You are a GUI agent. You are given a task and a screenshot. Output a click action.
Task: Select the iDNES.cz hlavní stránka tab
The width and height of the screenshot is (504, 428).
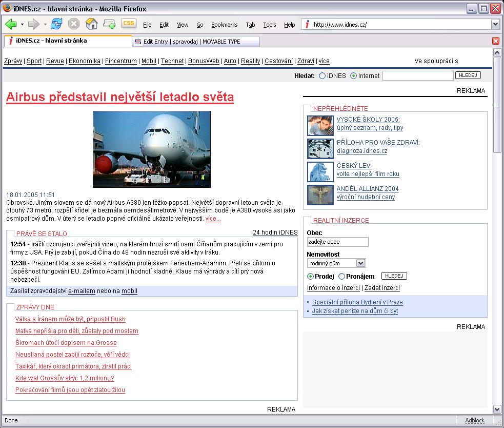pyautogui.click(x=67, y=41)
